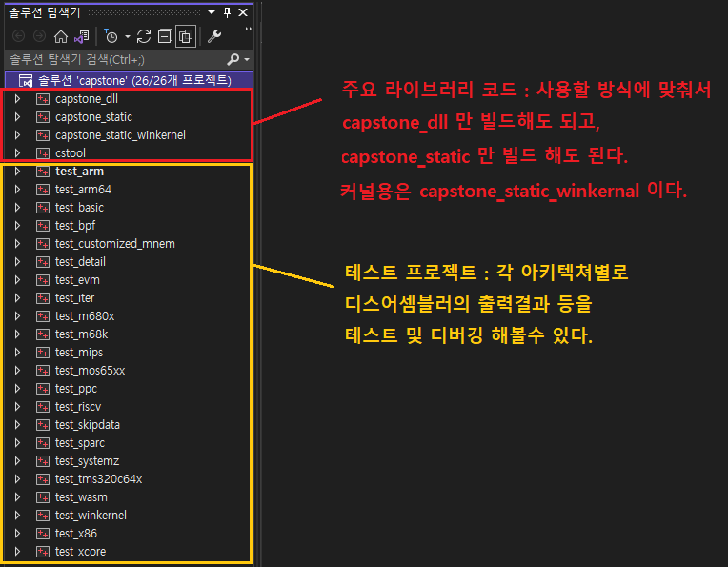728x567 pixels.
Task: Open the search options dropdown arrow
Action: (247, 60)
